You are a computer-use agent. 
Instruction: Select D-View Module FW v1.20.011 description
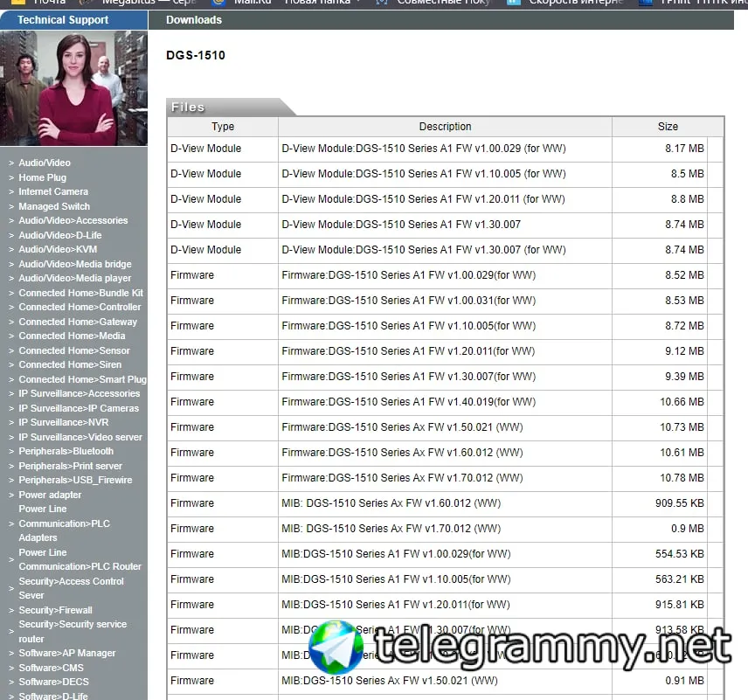coord(423,199)
